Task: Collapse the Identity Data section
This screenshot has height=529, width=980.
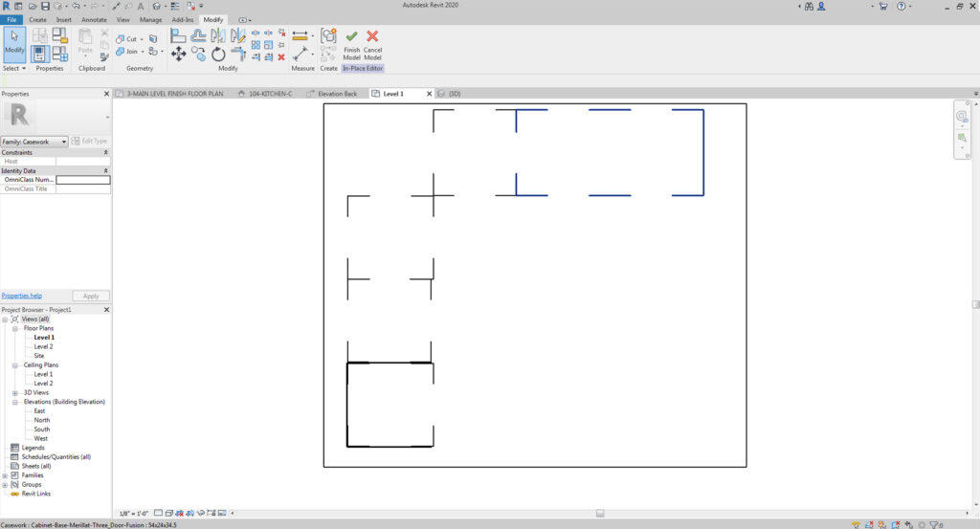Action: click(x=105, y=170)
